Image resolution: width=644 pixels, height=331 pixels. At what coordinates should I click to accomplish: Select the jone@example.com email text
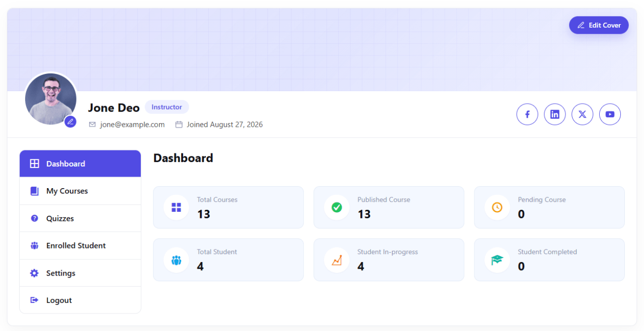click(132, 125)
